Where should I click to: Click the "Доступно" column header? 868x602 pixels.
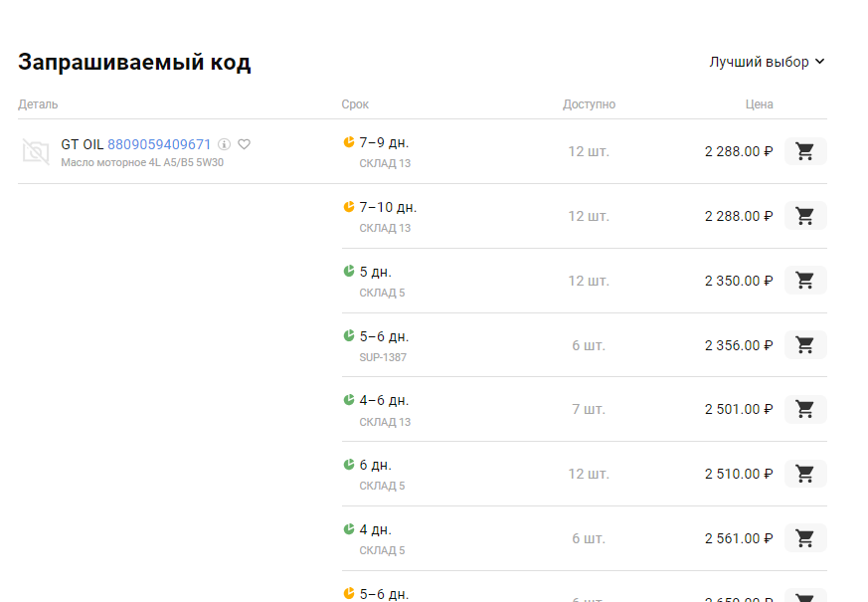pyautogui.click(x=589, y=104)
